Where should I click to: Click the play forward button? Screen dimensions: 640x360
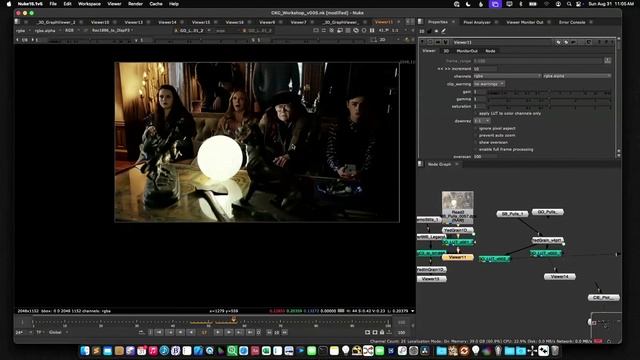click(x=218, y=332)
